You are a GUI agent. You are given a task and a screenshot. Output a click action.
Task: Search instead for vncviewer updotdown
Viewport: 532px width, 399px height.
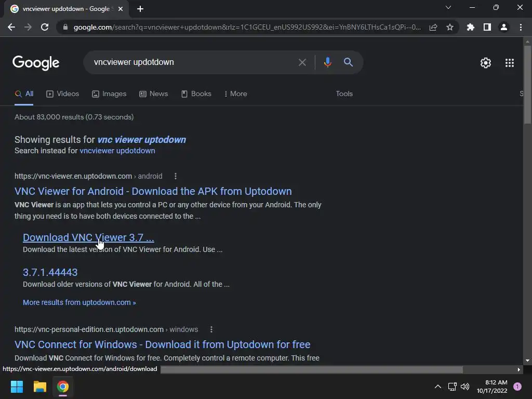(x=117, y=151)
